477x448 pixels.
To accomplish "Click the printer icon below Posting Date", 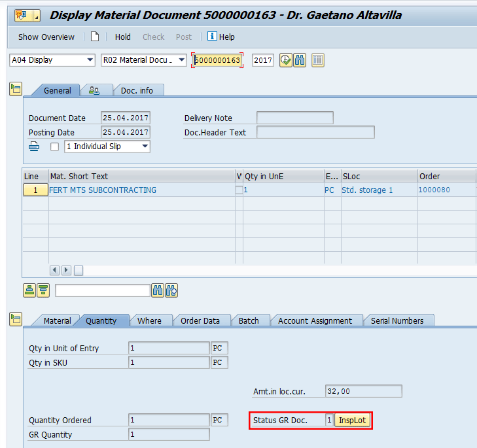I will [35, 146].
